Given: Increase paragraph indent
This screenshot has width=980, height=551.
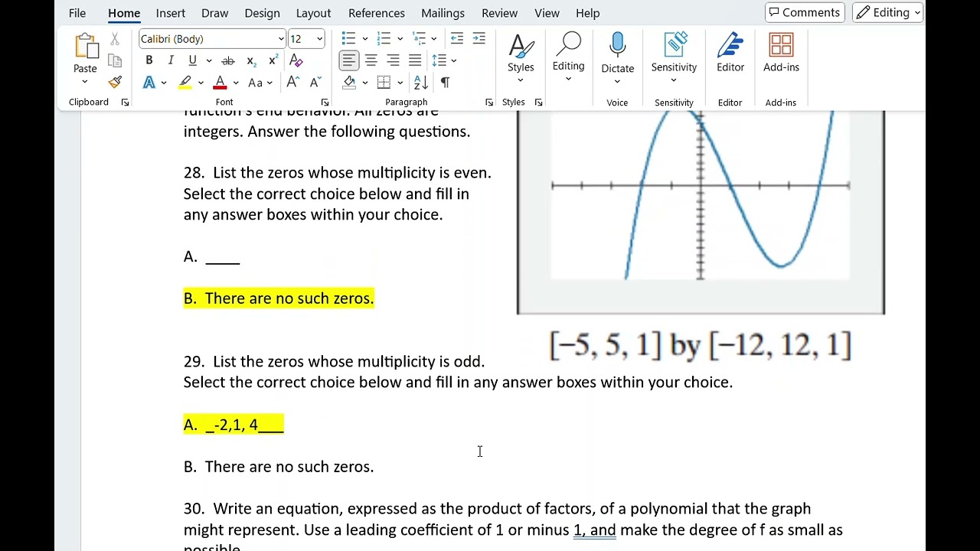Looking at the screenshot, I should click(479, 38).
